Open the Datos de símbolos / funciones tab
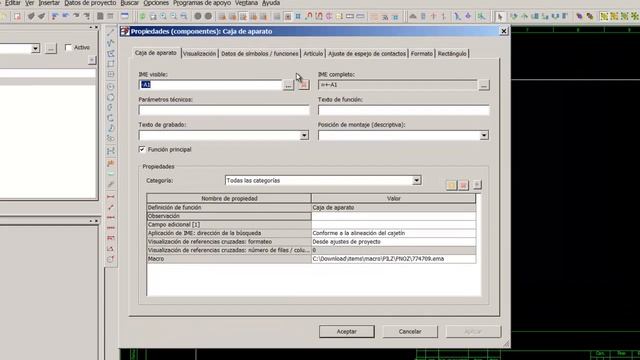Screen dimensions: 640x360 [260, 53]
